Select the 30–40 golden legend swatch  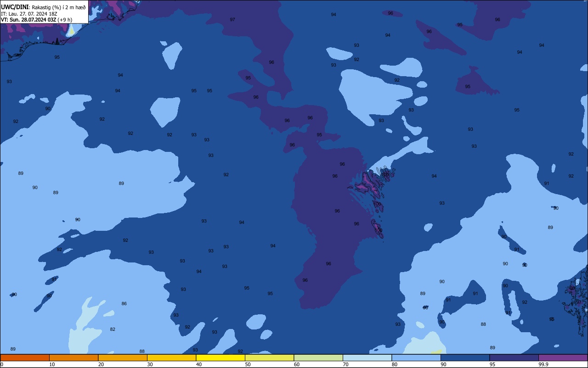(171, 357)
